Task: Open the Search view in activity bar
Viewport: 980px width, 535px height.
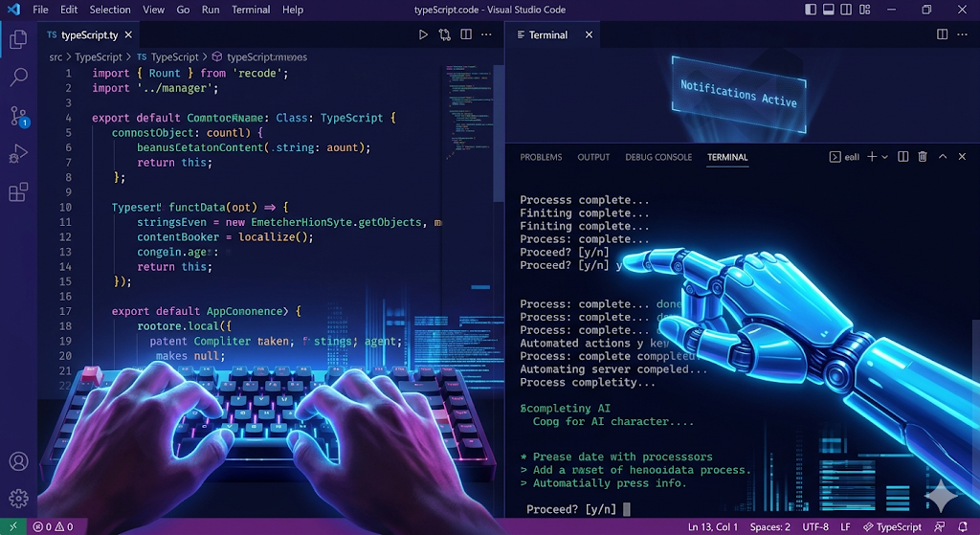Action: tap(18, 78)
